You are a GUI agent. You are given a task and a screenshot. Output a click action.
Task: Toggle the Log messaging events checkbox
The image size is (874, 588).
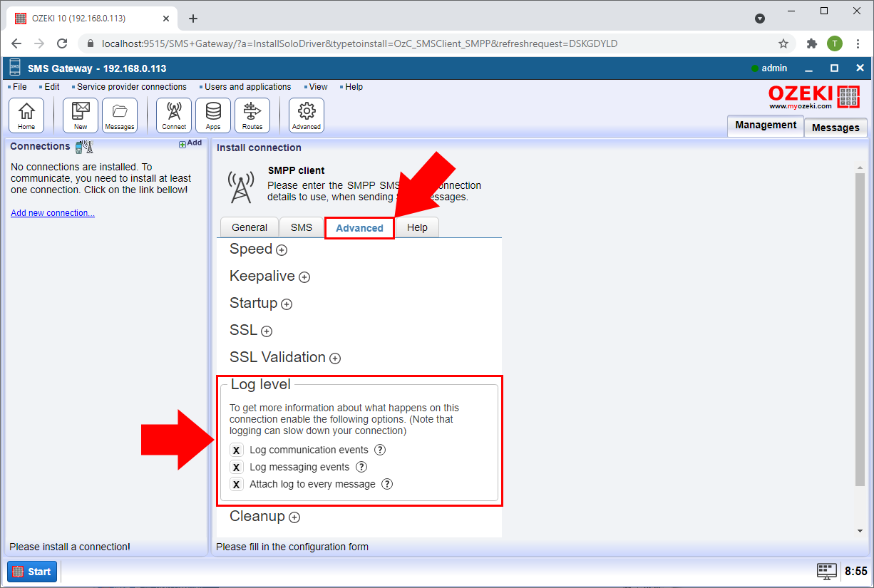coord(237,468)
